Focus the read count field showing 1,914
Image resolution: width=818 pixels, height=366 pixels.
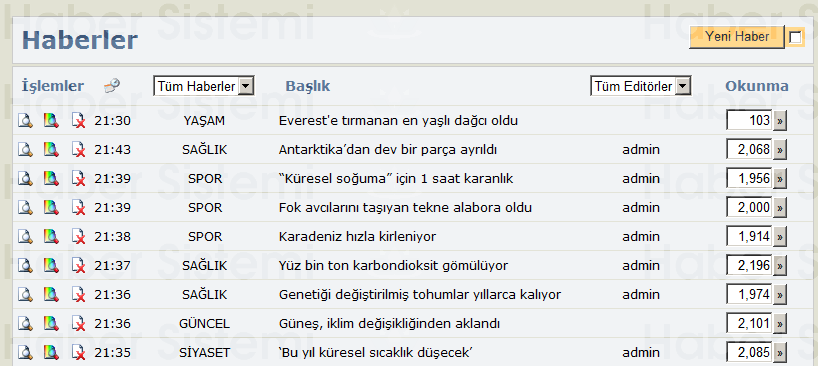(750, 237)
